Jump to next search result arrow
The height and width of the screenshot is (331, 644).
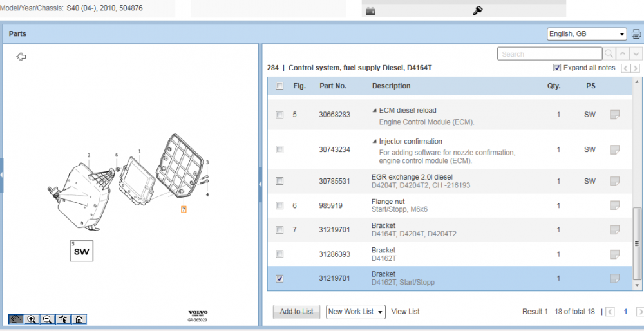coord(636,54)
